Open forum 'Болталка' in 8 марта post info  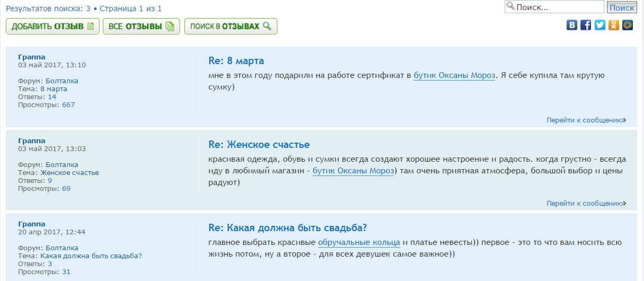62,81
